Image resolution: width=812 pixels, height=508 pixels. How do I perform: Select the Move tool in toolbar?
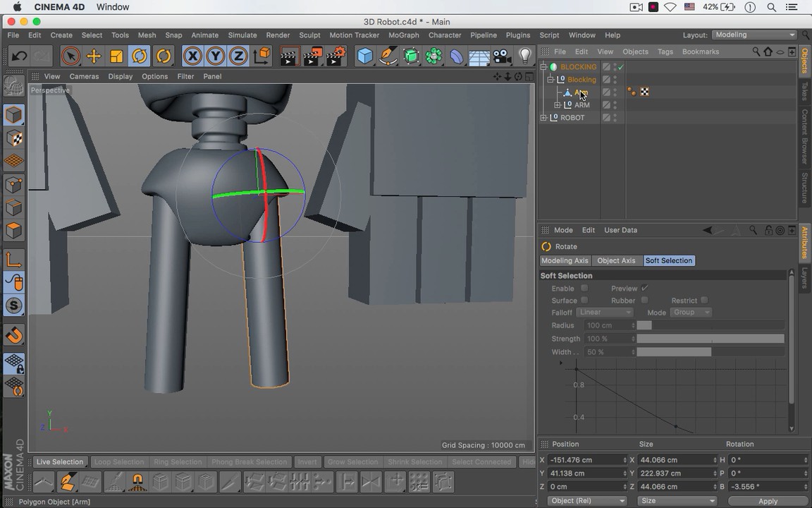pos(93,56)
